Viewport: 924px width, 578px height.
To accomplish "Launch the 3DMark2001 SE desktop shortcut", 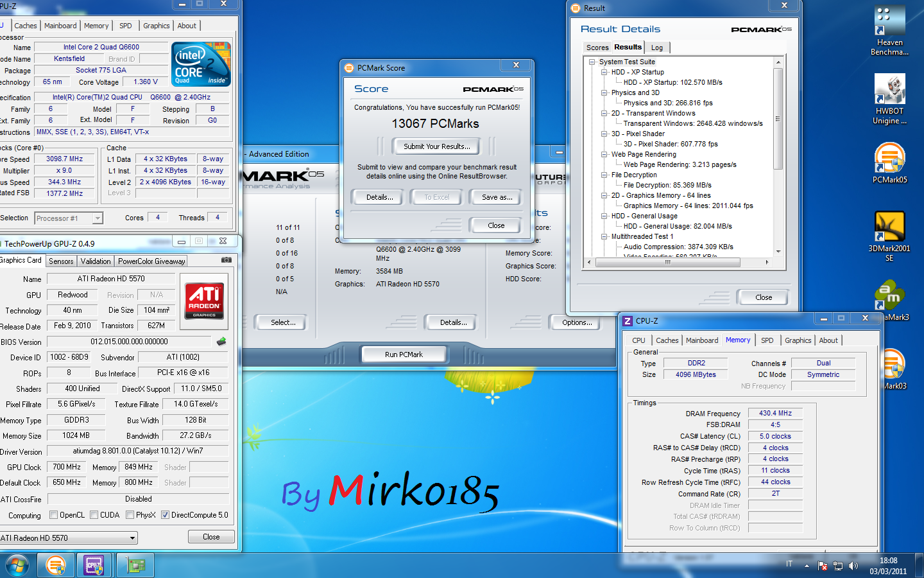I will click(x=889, y=236).
